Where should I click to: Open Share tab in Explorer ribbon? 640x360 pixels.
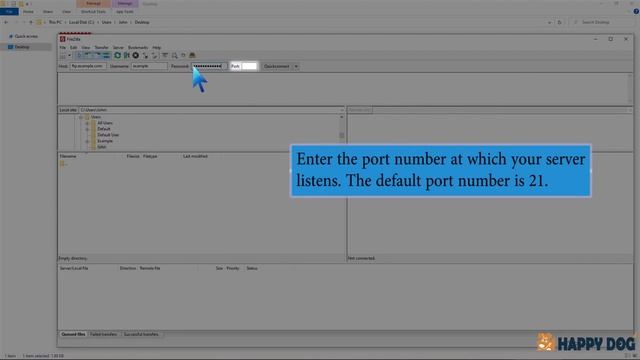pos(48,11)
